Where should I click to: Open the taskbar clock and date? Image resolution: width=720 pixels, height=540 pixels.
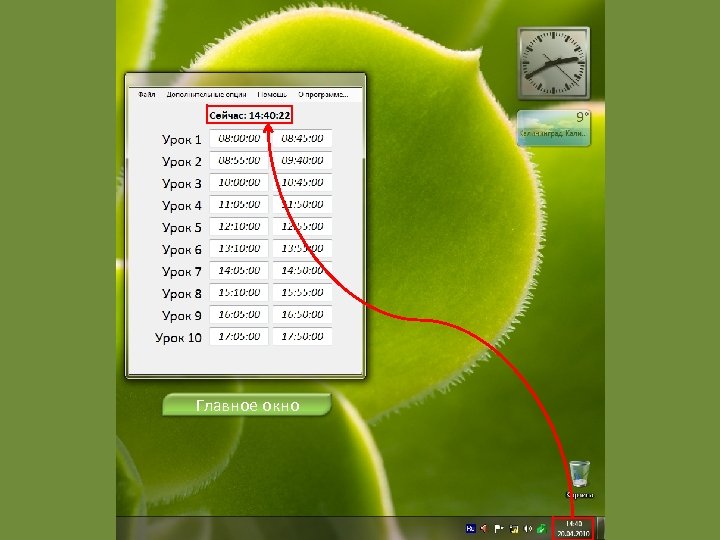tap(574, 529)
